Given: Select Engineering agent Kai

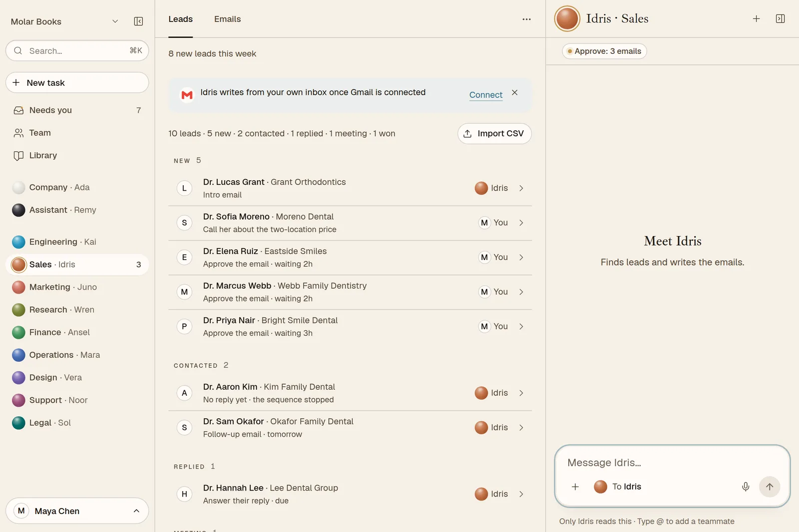Looking at the screenshot, I should point(77,242).
